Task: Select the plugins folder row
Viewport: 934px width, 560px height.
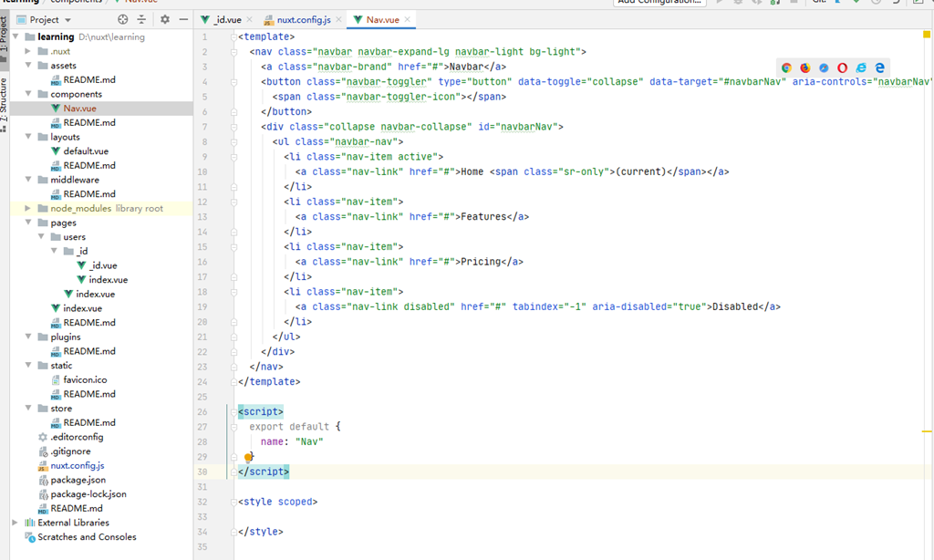Action: click(x=66, y=337)
